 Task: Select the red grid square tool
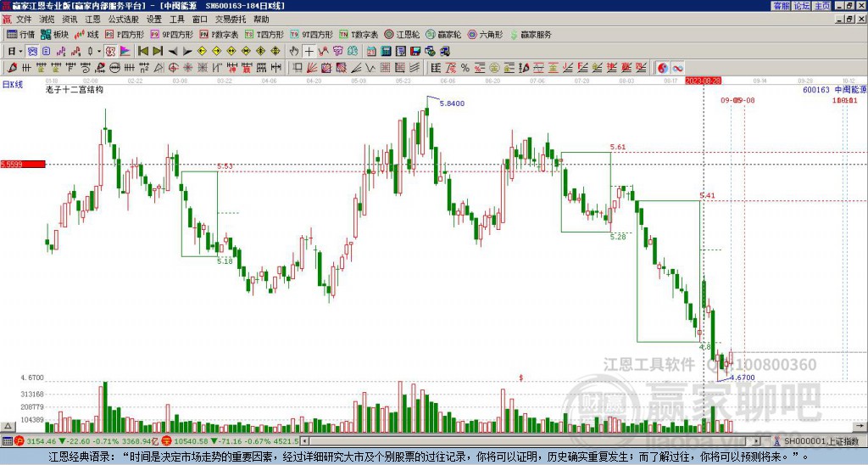[x=385, y=68]
